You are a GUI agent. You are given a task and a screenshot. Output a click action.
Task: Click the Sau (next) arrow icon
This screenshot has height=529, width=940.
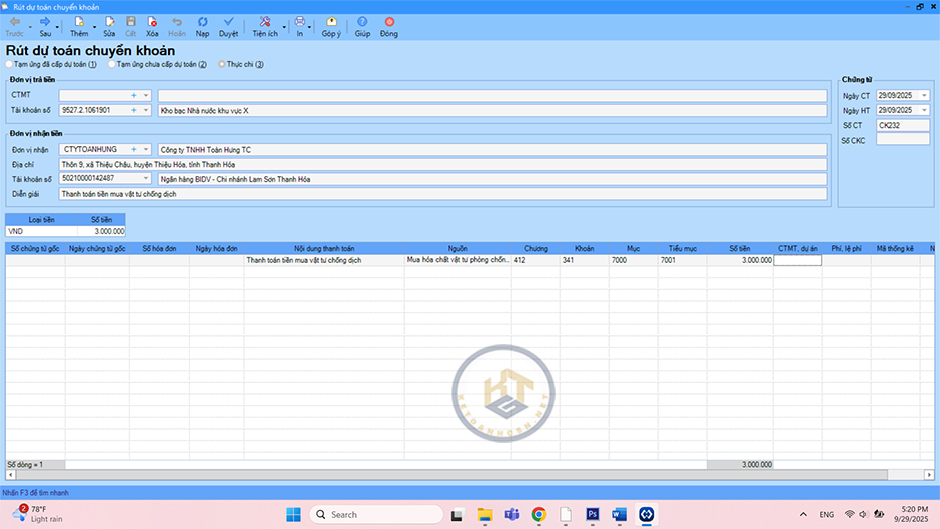[x=45, y=21]
